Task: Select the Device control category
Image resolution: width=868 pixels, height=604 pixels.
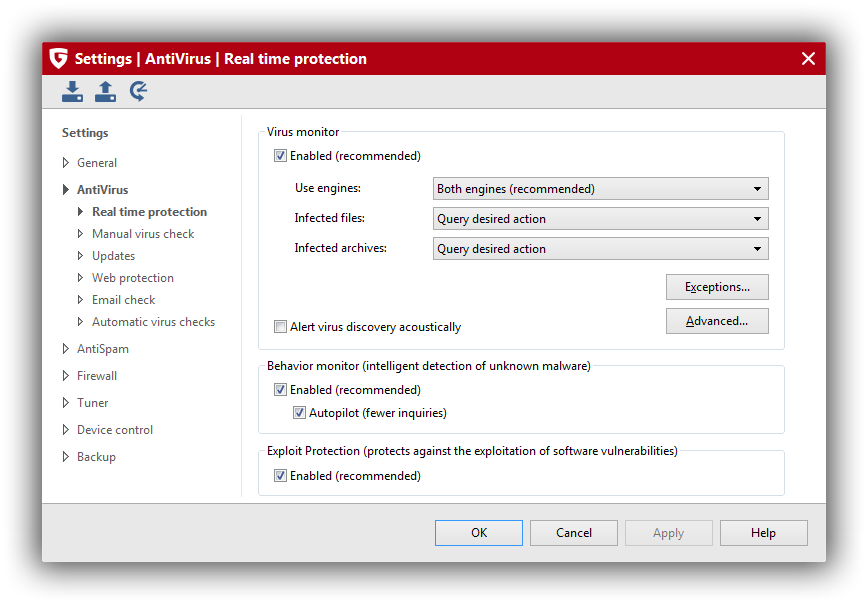Action: click(x=115, y=430)
